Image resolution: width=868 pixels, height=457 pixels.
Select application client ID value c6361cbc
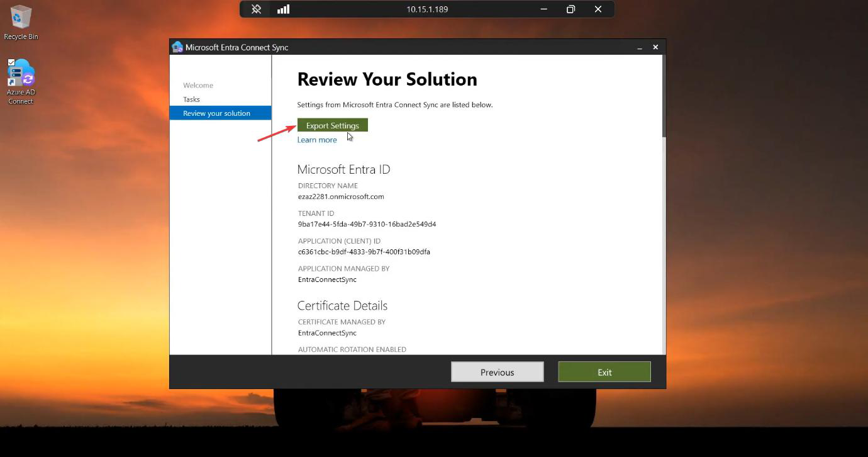pyautogui.click(x=364, y=252)
